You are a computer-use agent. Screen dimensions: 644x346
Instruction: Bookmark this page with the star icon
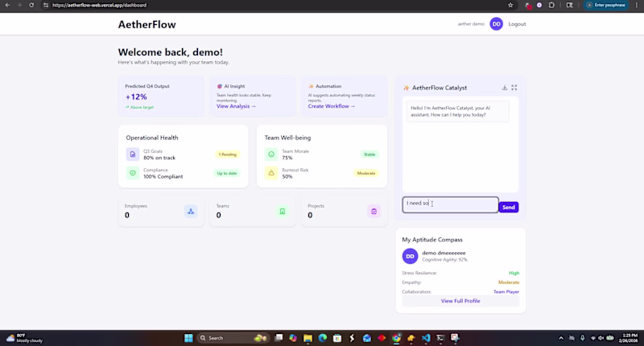click(510, 5)
